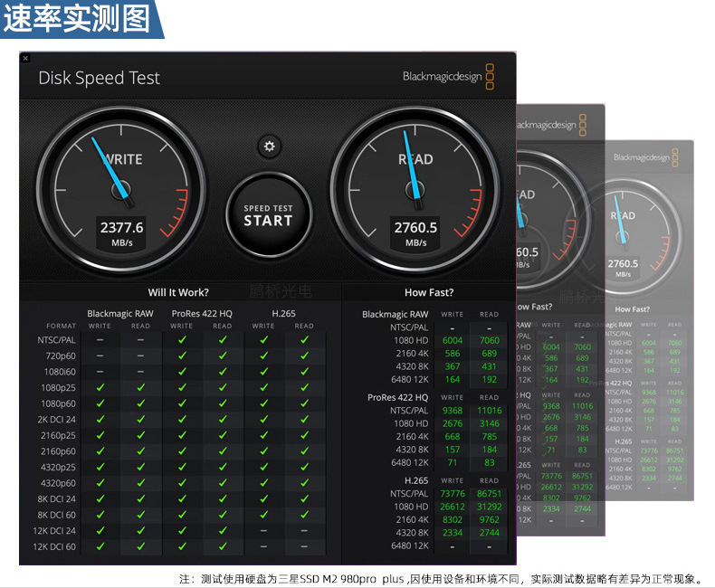The image size is (715, 588).
Task: Click H.265 column header in Will It Work
Action: coord(283,314)
